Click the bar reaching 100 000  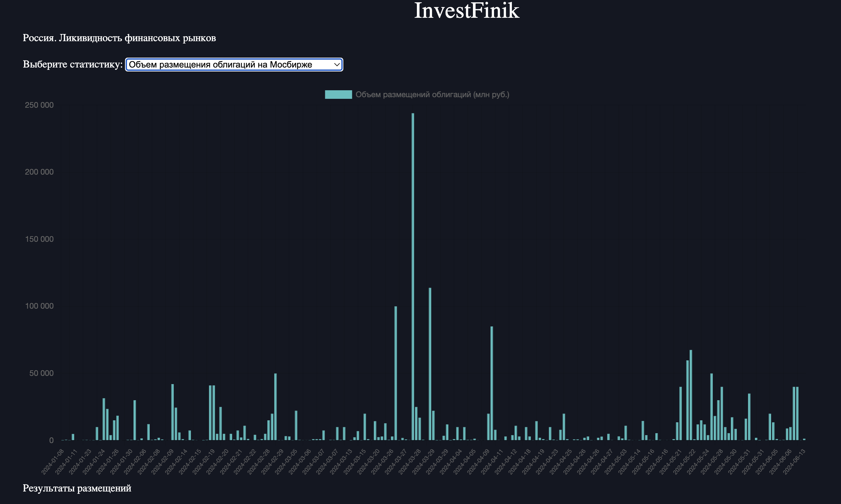coord(395,374)
